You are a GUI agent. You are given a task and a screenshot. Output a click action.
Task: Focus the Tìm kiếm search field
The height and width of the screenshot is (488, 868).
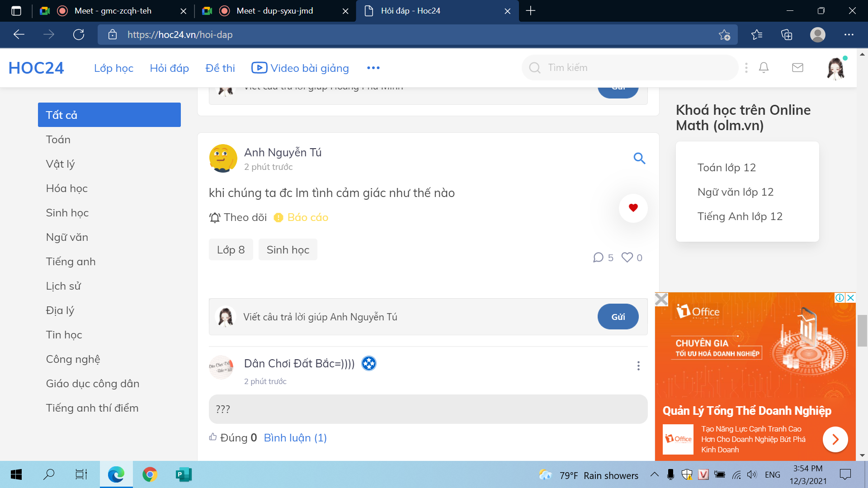630,68
